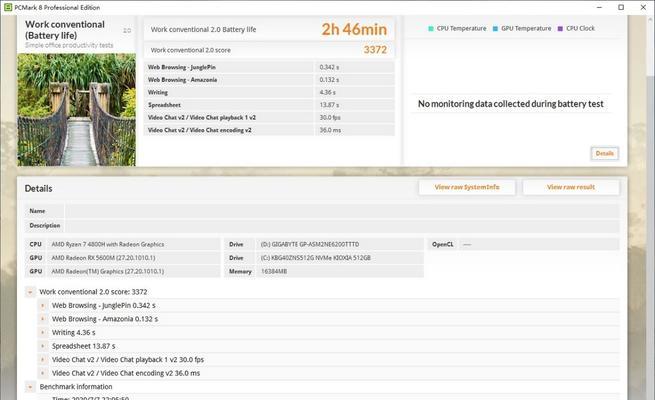Open View raw result
655x400 pixels.
pos(571,187)
